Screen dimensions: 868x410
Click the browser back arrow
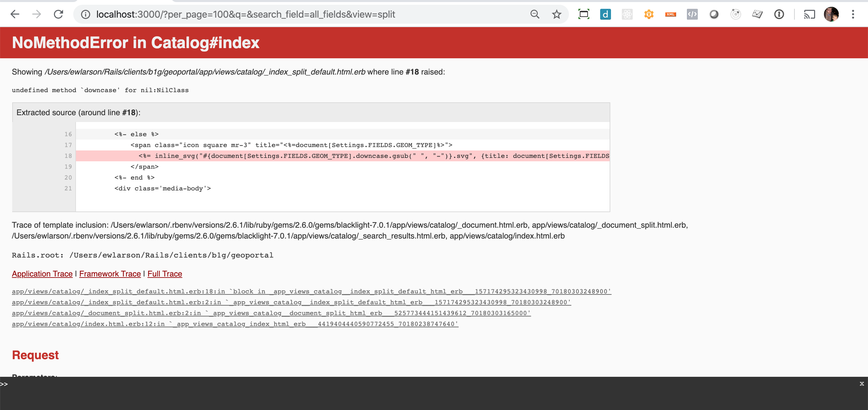[15, 14]
